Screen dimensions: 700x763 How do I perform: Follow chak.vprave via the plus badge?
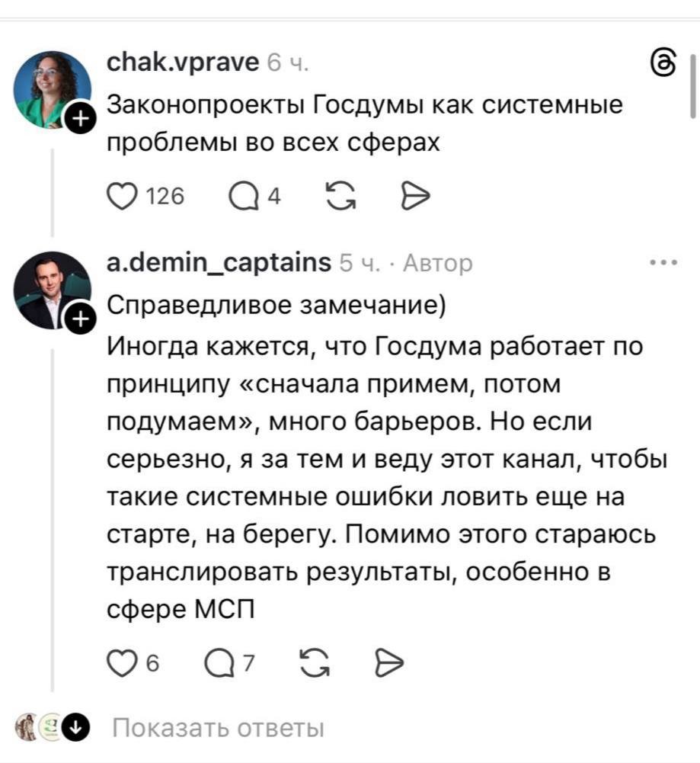point(79,119)
